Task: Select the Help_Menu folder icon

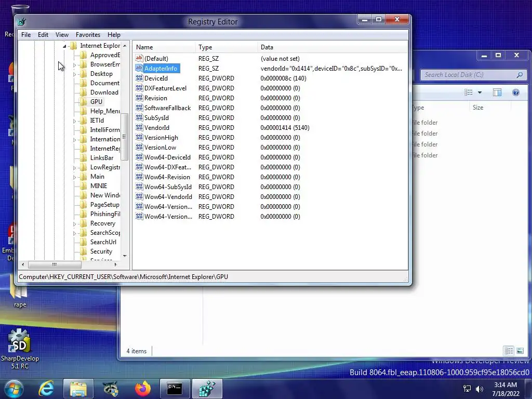Action: [x=84, y=111]
